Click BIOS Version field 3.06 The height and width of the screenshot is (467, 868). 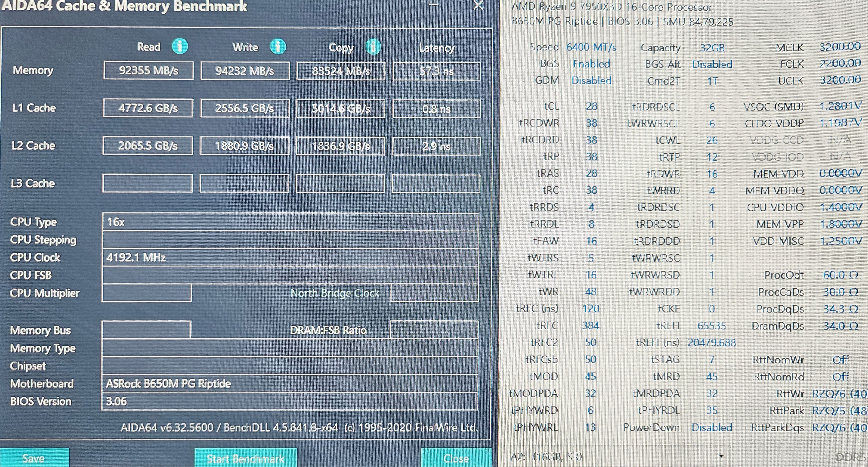(x=290, y=401)
